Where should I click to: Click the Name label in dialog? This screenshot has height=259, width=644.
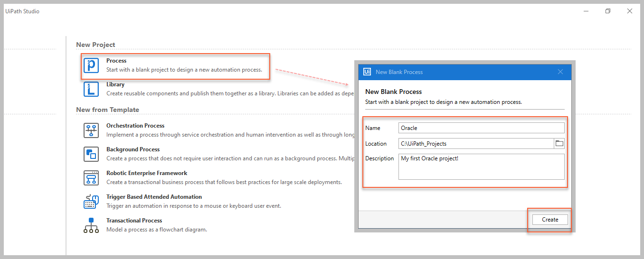coord(373,128)
